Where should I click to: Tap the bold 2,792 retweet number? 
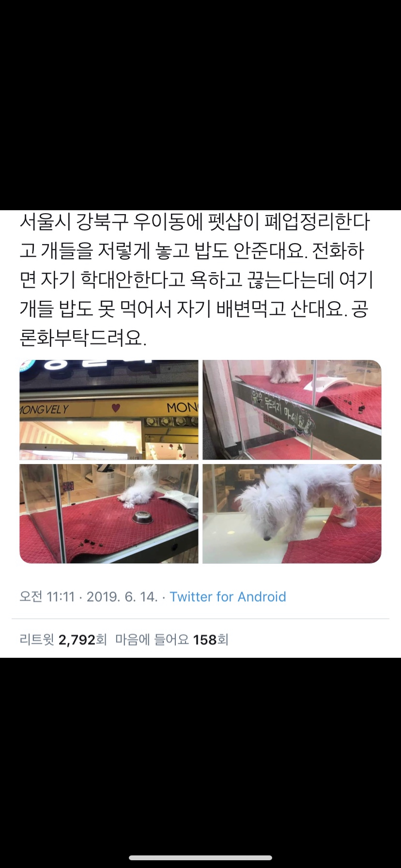coord(77,640)
